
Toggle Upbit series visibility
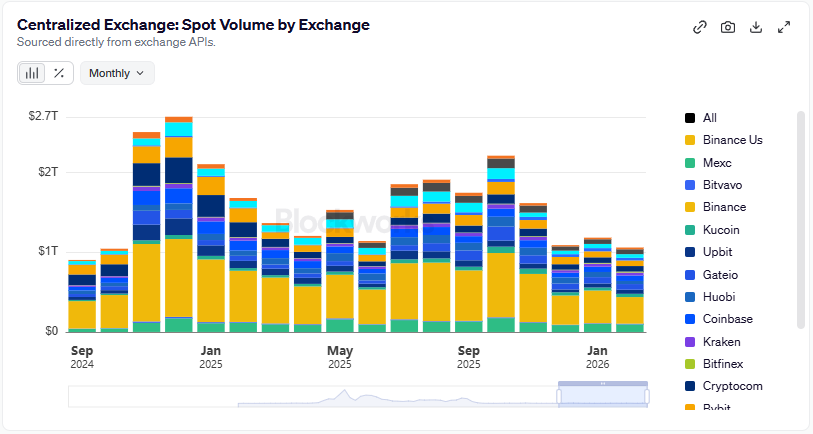click(719, 252)
